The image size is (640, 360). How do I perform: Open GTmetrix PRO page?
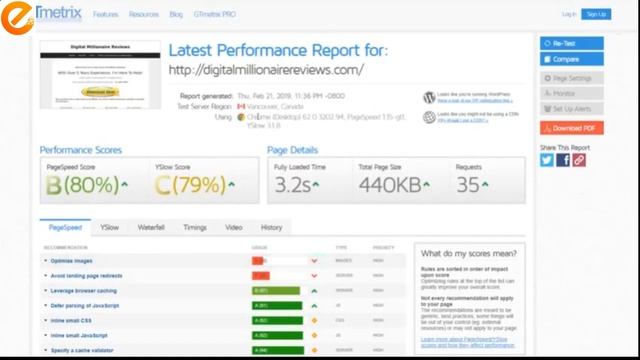point(215,14)
